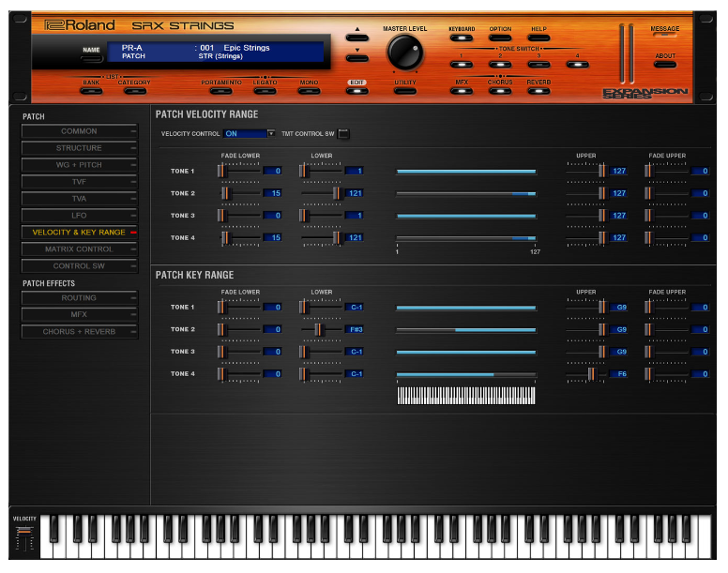Enable the TMT Control SW checkbox
This screenshot has height=573, width=728.
coord(343,133)
